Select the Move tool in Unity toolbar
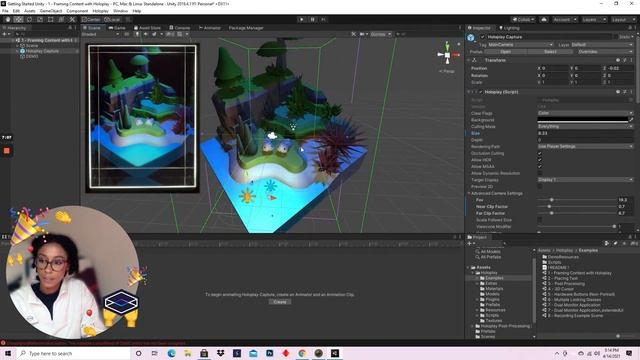This screenshot has height=360, width=640. [18, 19]
